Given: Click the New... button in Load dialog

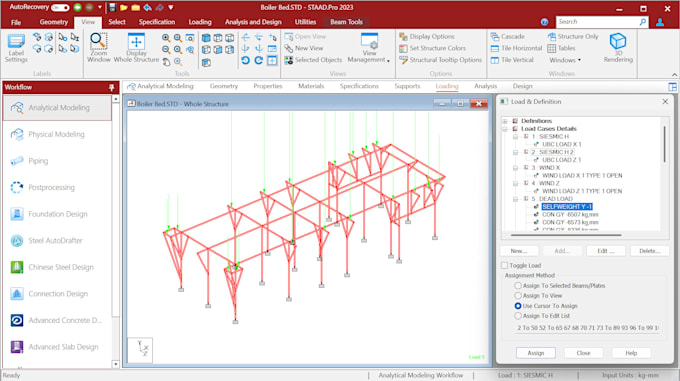Looking at the screenshot, I should click(x=519, y=251).
